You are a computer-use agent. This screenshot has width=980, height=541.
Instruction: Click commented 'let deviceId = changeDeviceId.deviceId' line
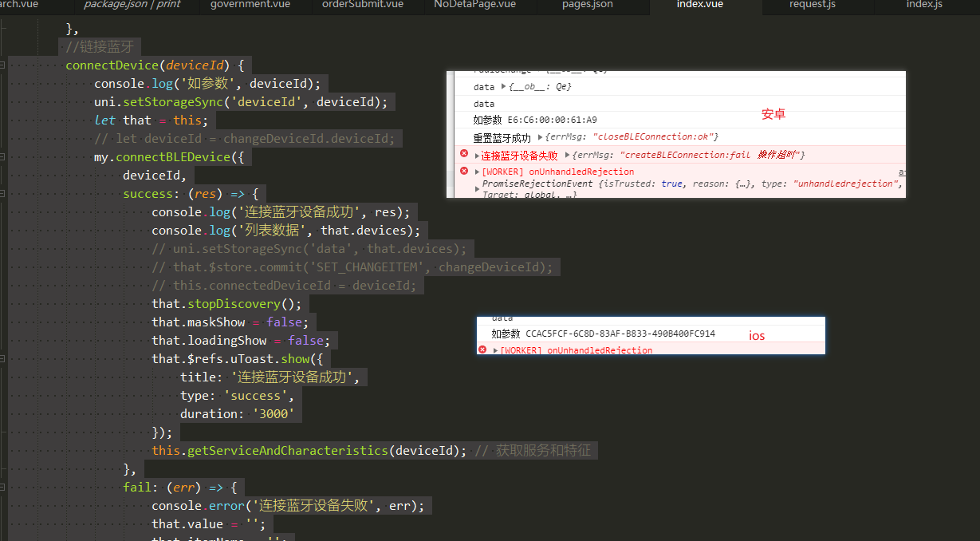pyautogui.click(x=245, y=139)
